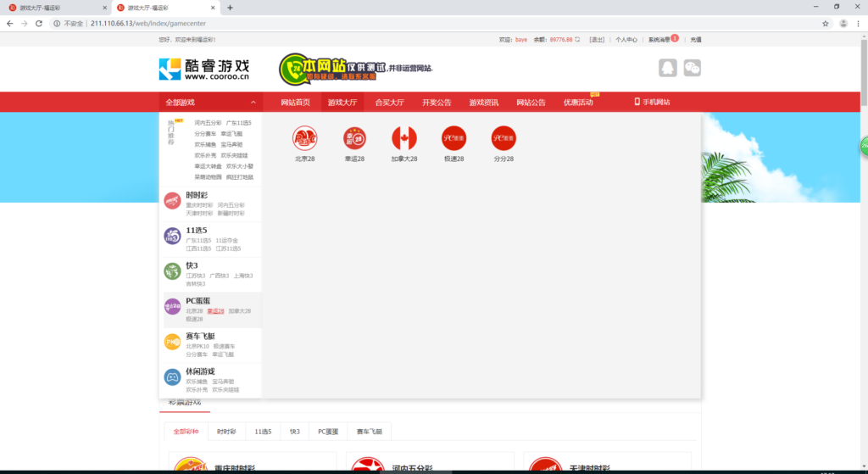Click the 加拿大28 Canadian flag icon
The image size is (868, 474).
click(404, 137)
